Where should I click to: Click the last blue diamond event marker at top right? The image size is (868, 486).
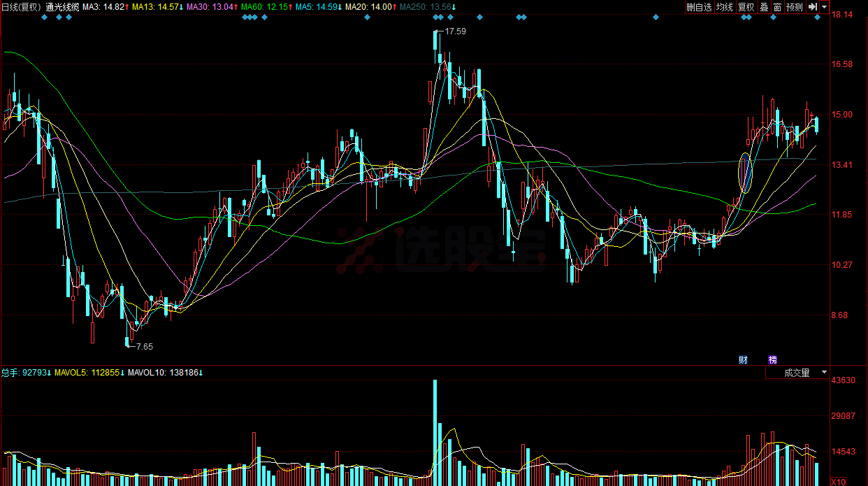click(817, 17)
